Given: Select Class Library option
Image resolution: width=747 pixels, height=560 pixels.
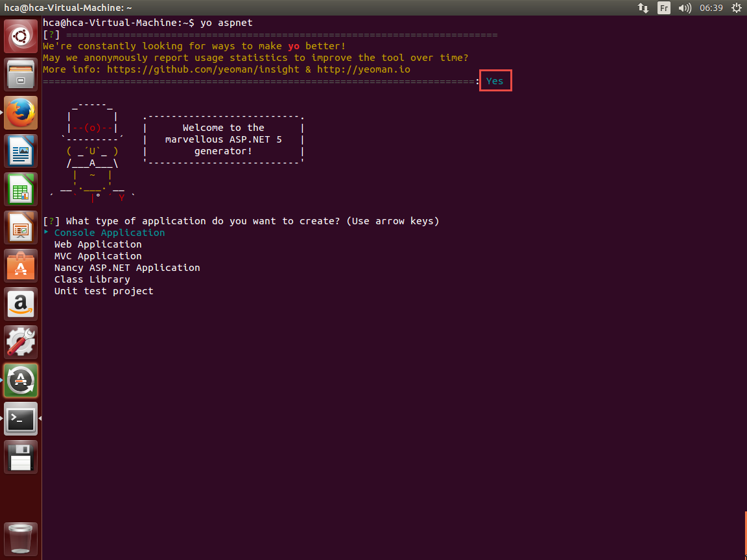Looking at the screenshot, I should pos(92,279).
